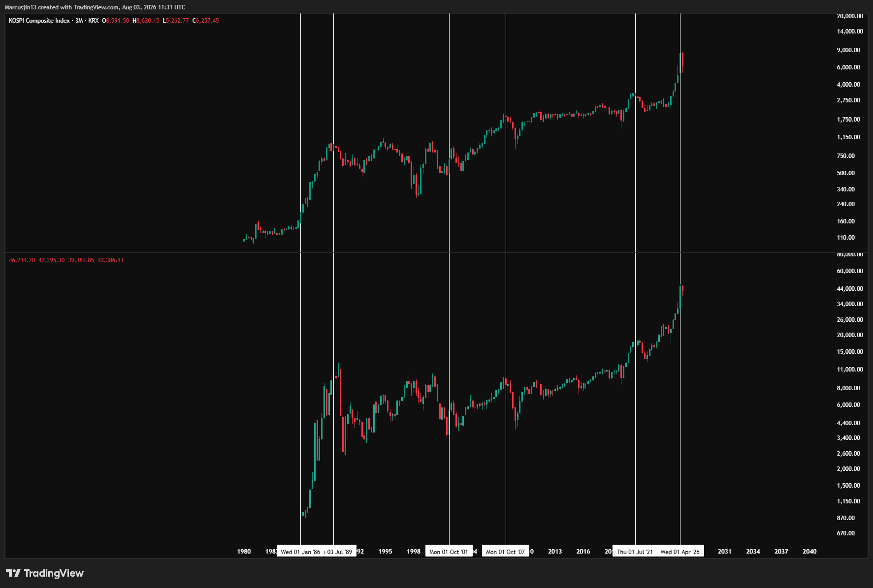The image size is (873, 588).
Task: Click the 1995 year label on time axis
Action: (x=386, y=552)
